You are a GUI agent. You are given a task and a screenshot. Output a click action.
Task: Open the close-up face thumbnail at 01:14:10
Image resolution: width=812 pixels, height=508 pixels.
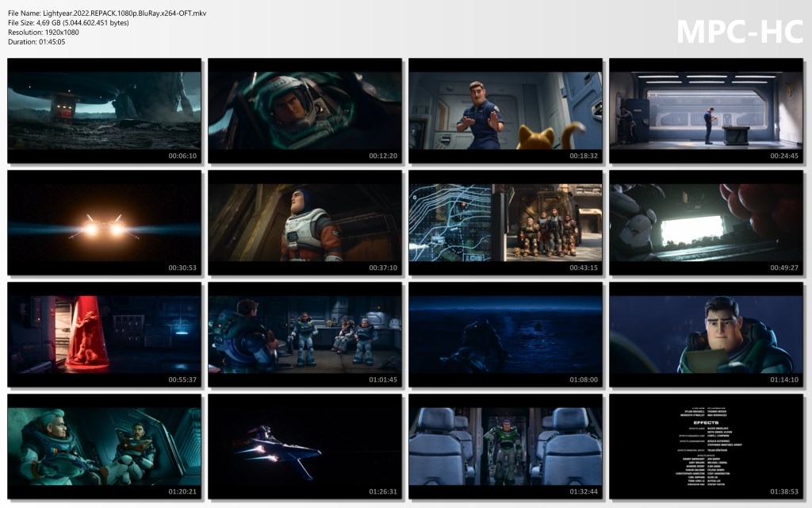point(706,334)
